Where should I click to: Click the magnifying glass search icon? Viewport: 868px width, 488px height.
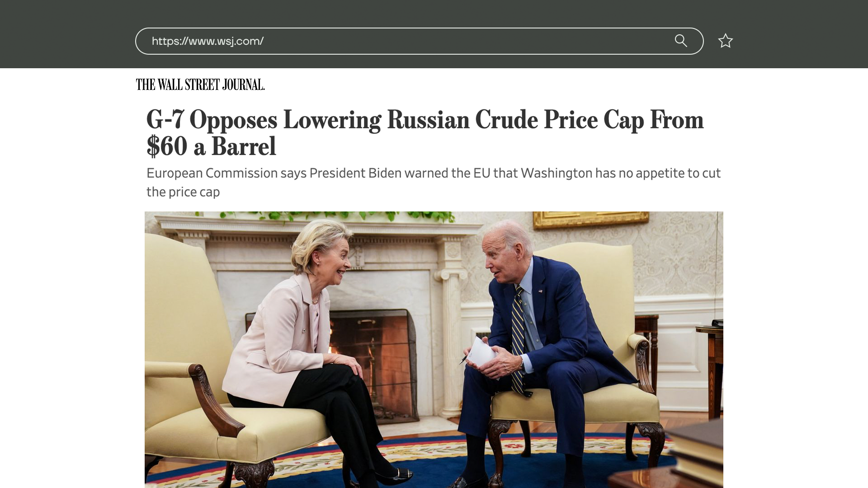(x=681, y=41)
